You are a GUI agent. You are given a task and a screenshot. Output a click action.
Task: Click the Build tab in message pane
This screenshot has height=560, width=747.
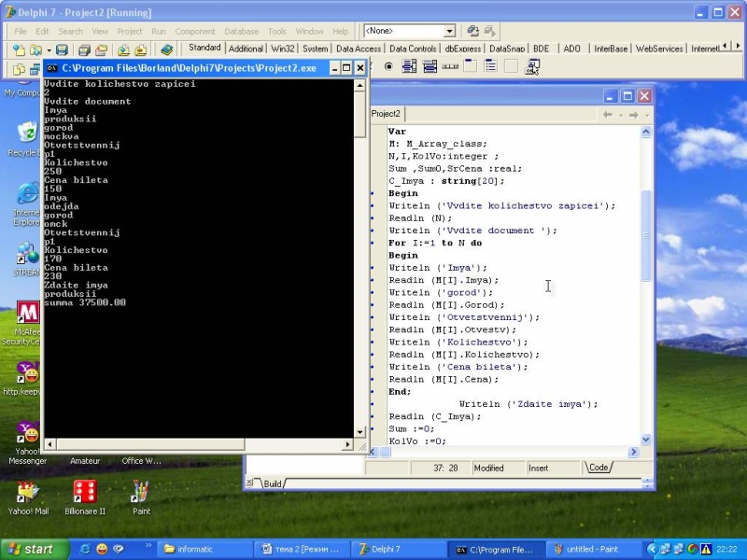[272, 483]
